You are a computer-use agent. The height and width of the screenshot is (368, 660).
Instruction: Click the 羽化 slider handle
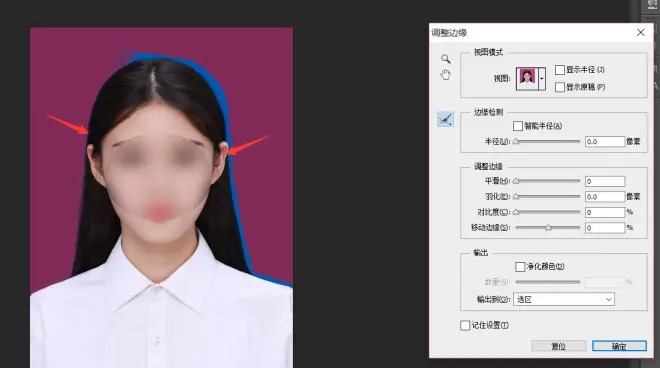coord(516,197)
